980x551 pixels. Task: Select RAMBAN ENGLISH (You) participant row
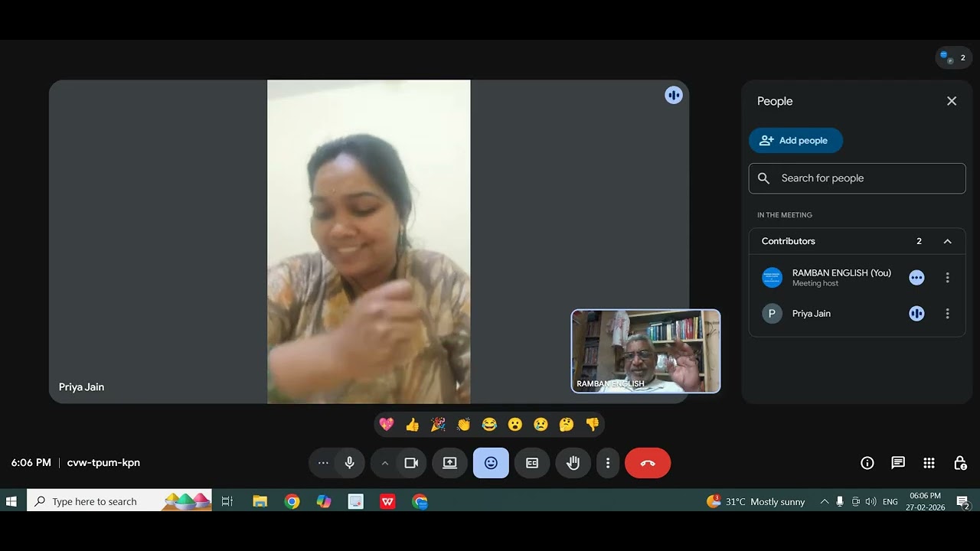857,278
